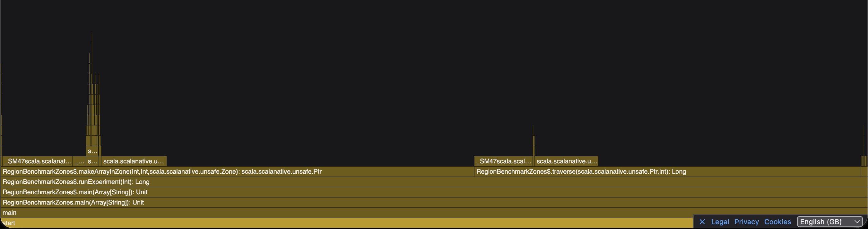
Task: Dismiss the footer bar with X icon
Action: [x=702, y=222]
